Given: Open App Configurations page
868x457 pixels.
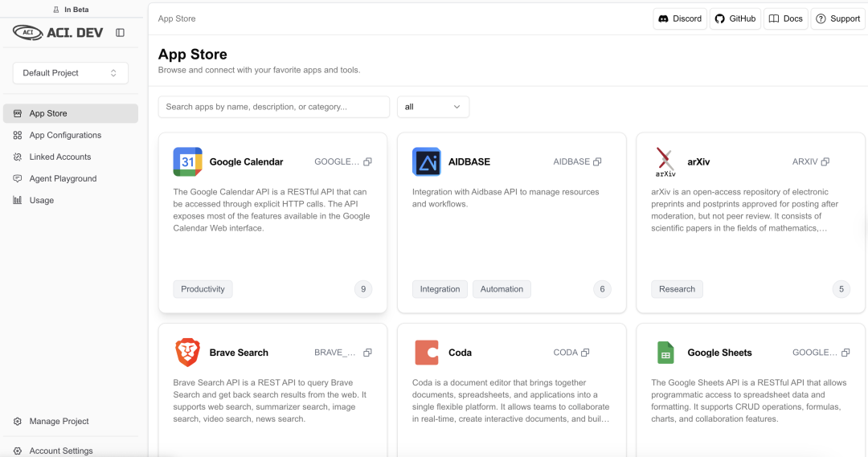Looking at the screenshot, I should click(x=70, y=135).
